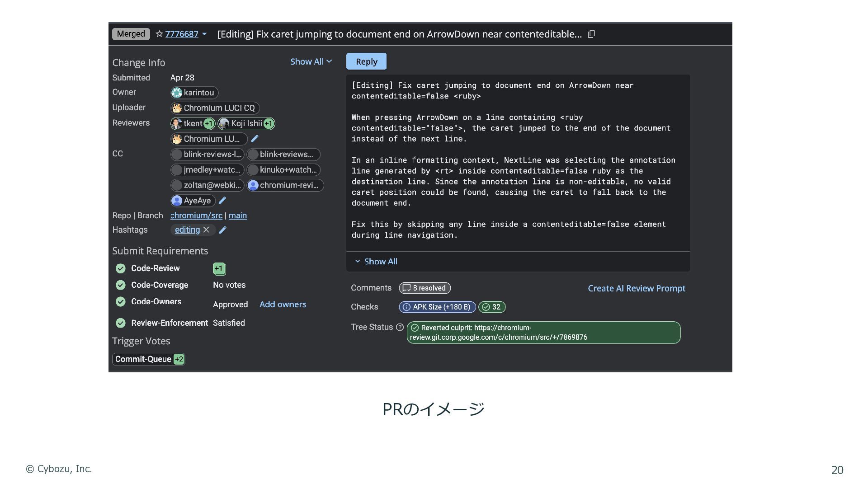Click the Commit-Queue +2 vote chip
This screenshot has height=488, width=868.
[x=149, y=359]
